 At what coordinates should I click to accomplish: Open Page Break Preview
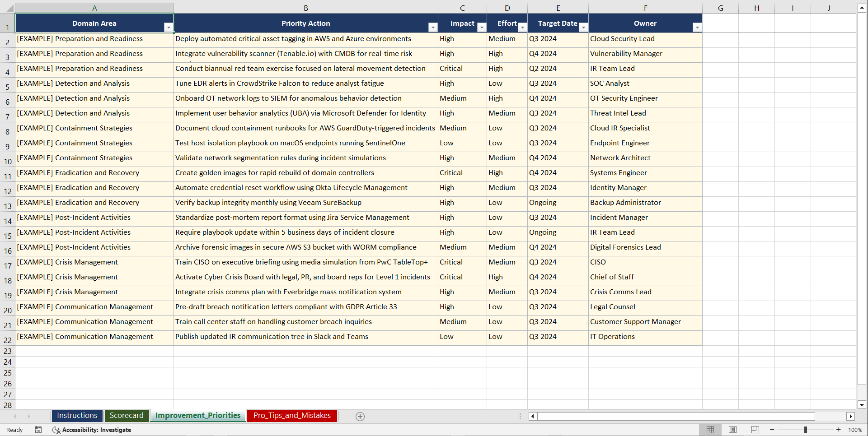755,430
